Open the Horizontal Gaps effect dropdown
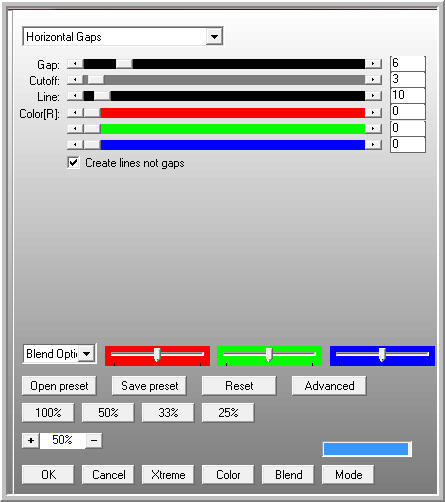Screen dimensions: 445x502 tap(214, 36)
